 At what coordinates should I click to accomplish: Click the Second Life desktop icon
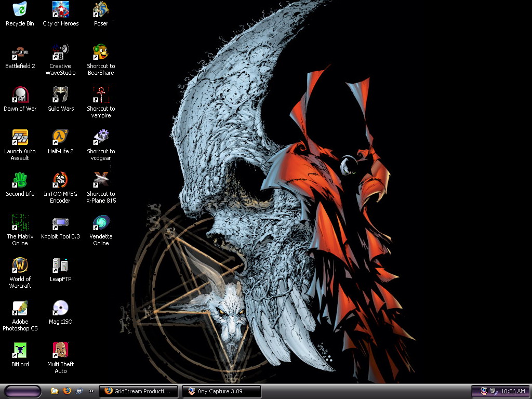click(x=20, y=180)
